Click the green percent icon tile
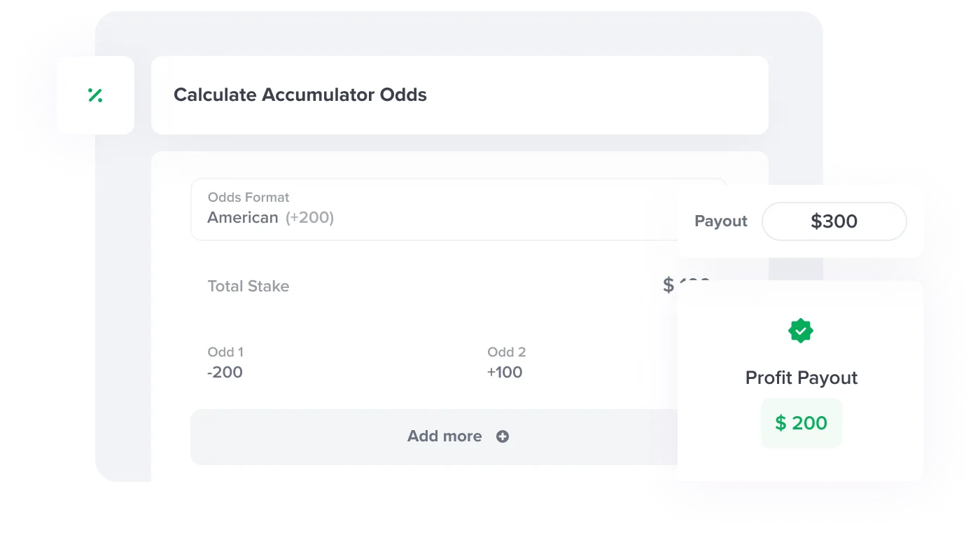This screenshot has height=538, width=980. 96,95
